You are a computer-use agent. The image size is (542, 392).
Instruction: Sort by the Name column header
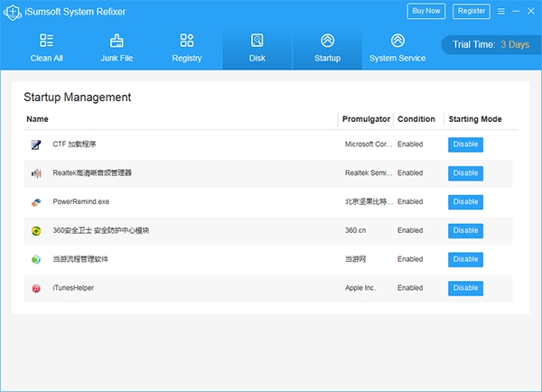pyautogui.click(x=37, y=119)
